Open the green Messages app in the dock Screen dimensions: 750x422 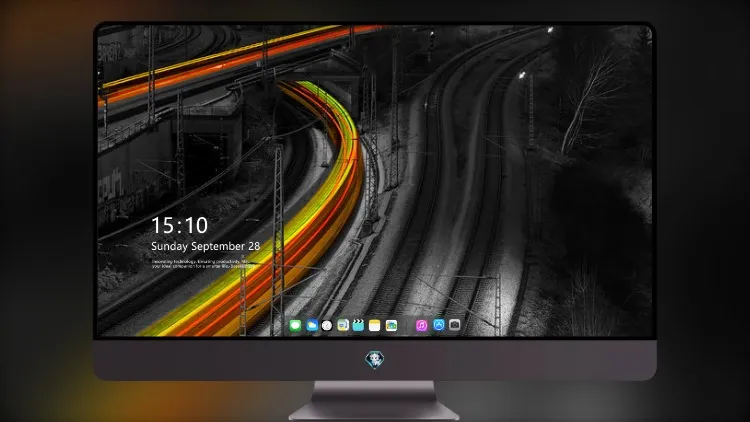click(295, 326)
